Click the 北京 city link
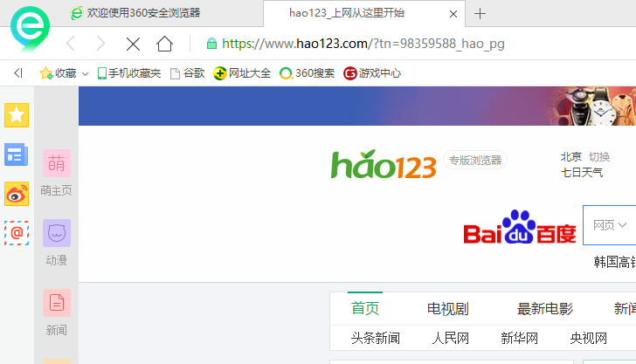636x364 pixels. point(571,157)
